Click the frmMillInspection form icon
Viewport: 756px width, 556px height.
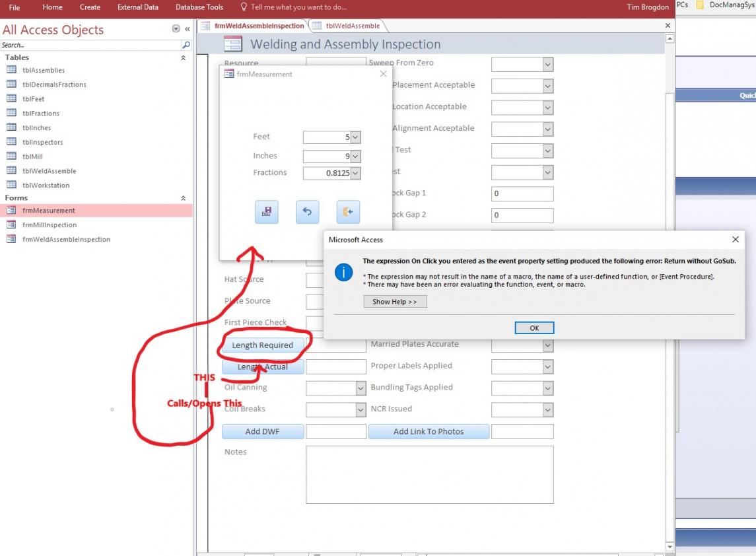[x=12, y=225]
